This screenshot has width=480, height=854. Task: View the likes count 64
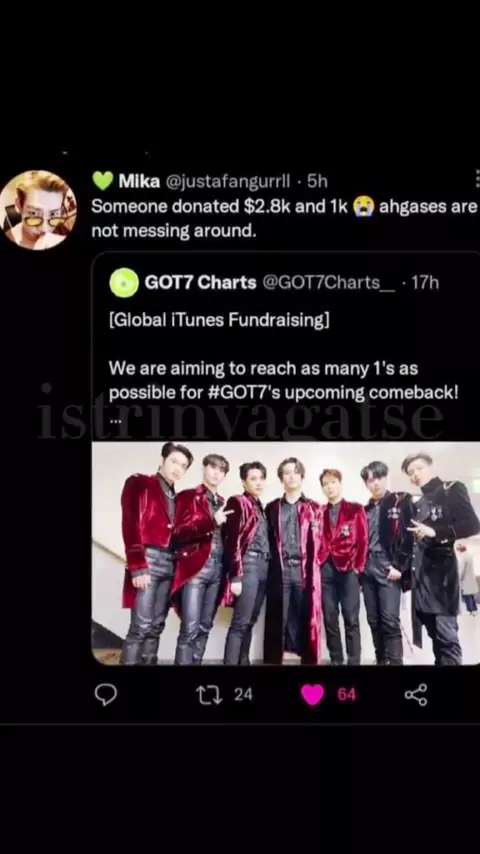[x=347, y=694]
